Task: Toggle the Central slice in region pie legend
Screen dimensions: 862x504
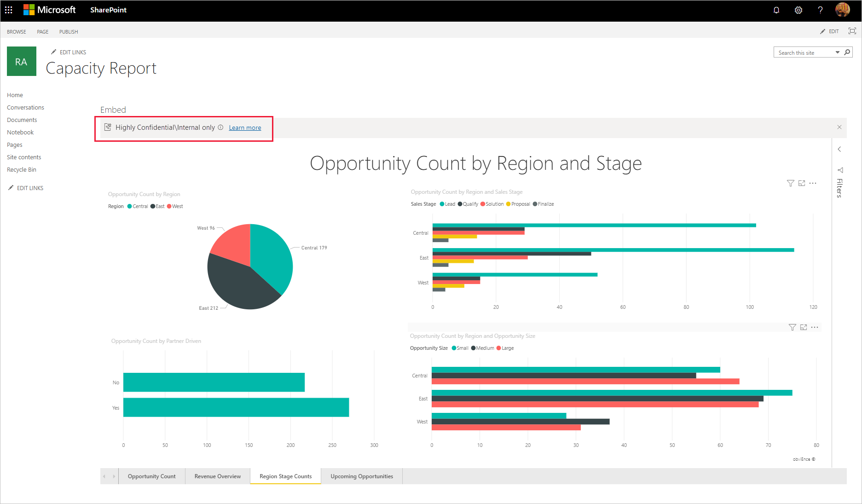Action: point(137,206)
